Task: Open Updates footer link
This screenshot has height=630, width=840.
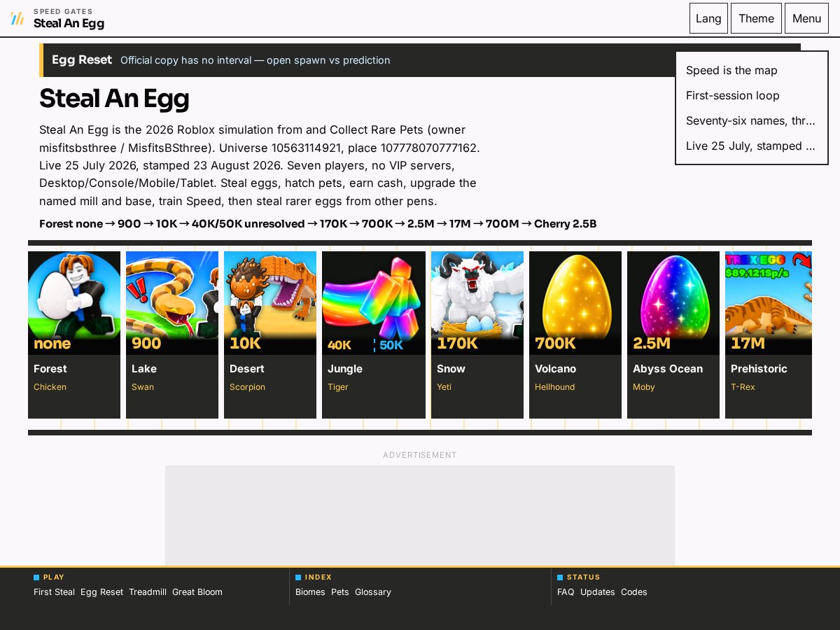Action: click(598, 592)
